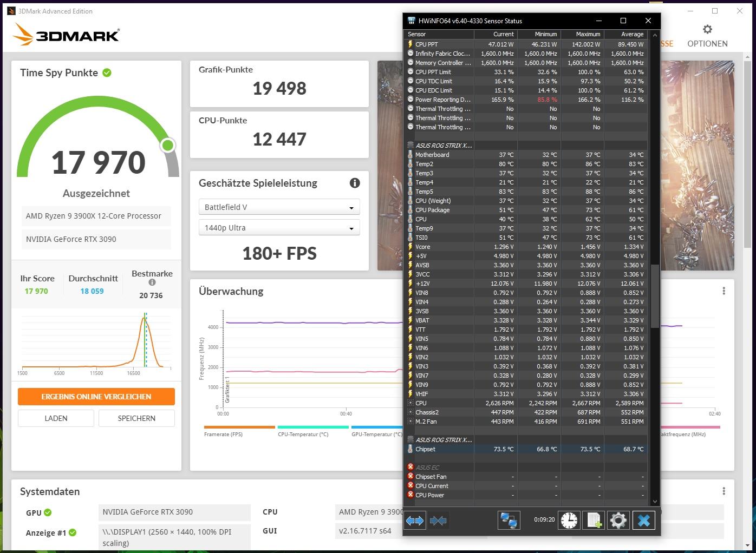This screenshot has width=756, height=553.
Task: Open the three-dot menu of Überwachung
Action: pyautogui.click(x=724, y=291)
